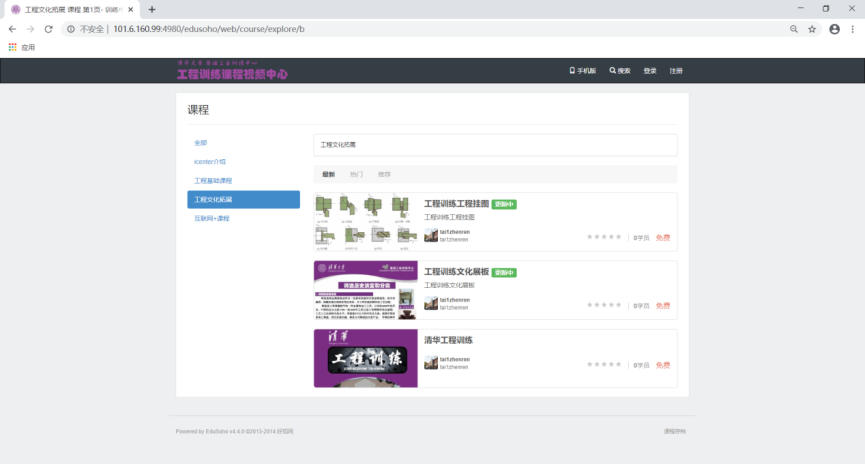
Task: Click the 清华工程训练 course title
Action: [448, 340]
